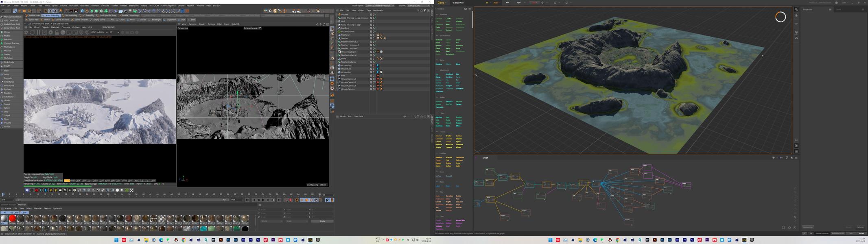
Task: Toggle the Enable Snap button
Action: click(x=33, y=15)
